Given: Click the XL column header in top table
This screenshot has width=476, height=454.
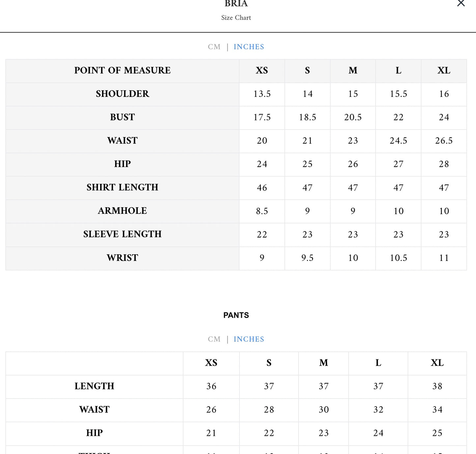Looking at the screenshot, I should pyautogui.click(x=444, y=71).
